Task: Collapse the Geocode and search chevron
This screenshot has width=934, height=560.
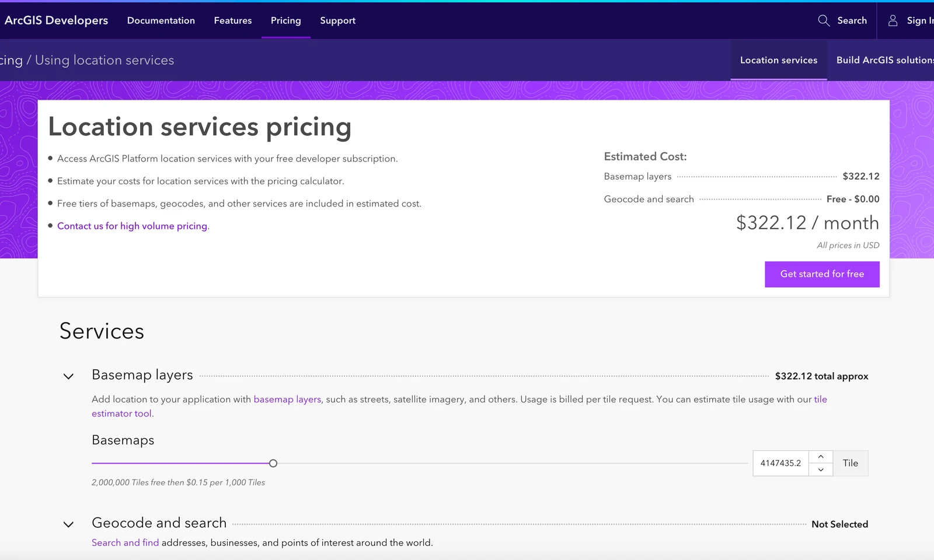Action: coord(68,524)
